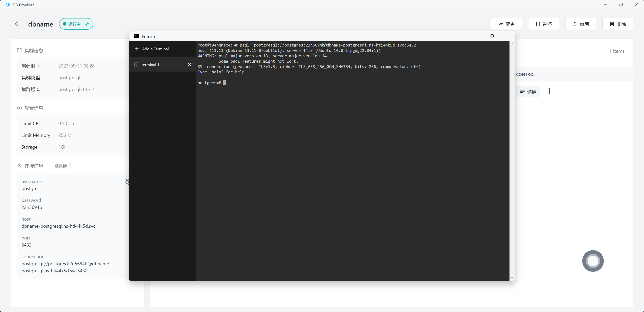Click the Terminal scrollbar down arrow
Viewport: 644px width, 312px height.
click(x=512, y=278)
